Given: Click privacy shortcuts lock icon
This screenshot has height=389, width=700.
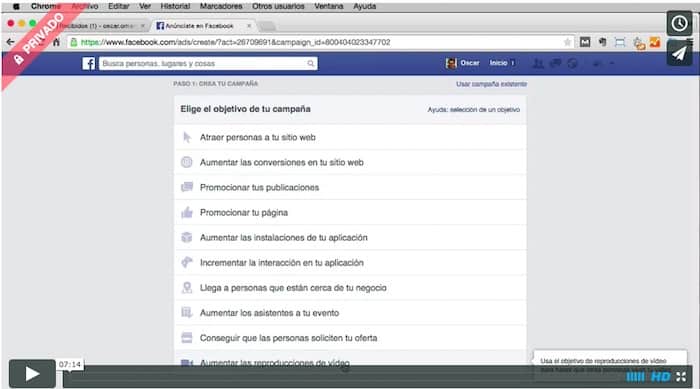Looking at the screenshot, I should click(x=596, y=63).
